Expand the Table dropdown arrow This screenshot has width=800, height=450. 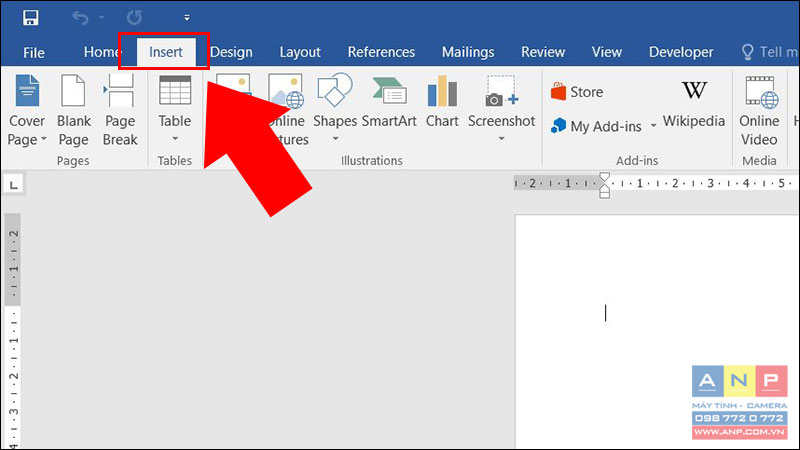point(175,139)
